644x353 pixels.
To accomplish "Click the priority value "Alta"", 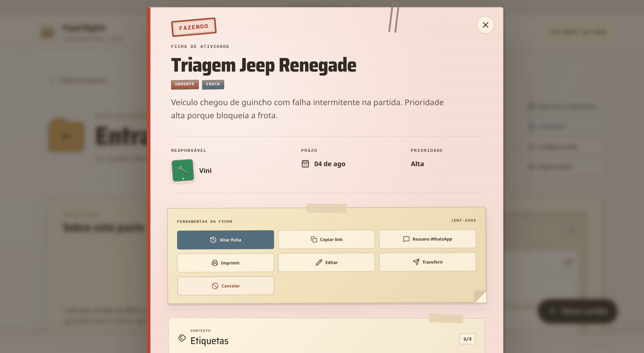I will point(417,164).
